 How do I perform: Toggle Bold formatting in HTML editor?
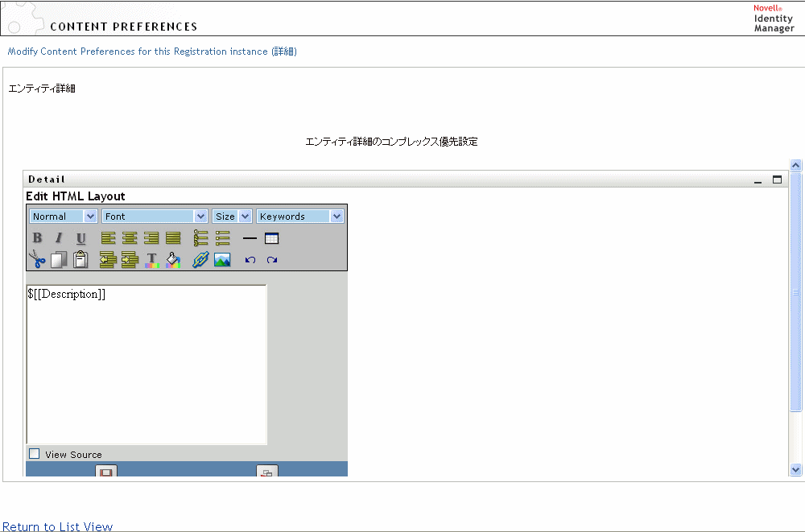[x=37, y=237]
